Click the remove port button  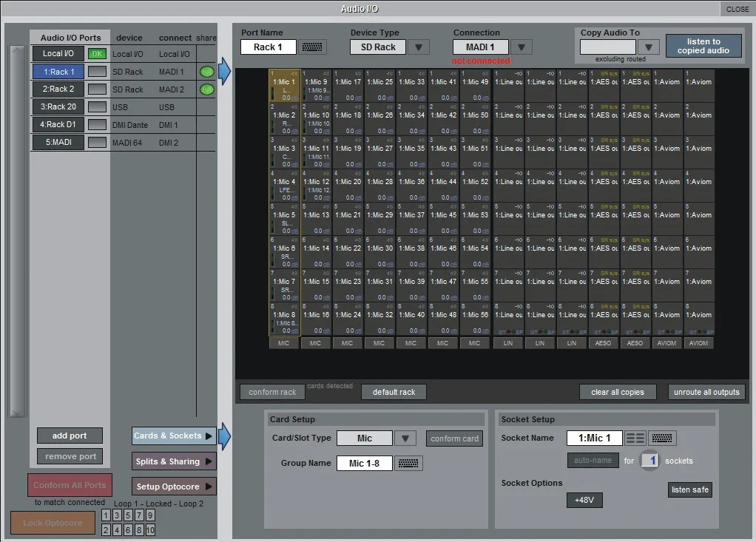point(70,456)
